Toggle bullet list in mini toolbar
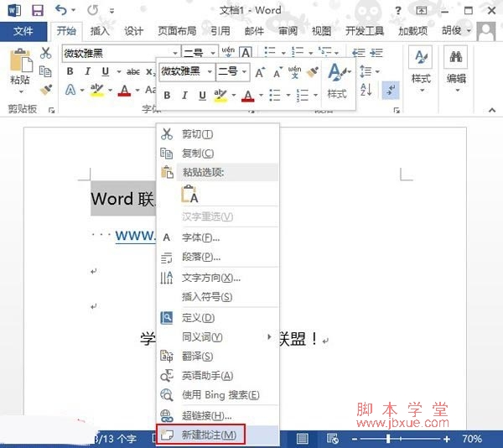Screen dimensions: 503x448 click(x=275, y=95)
